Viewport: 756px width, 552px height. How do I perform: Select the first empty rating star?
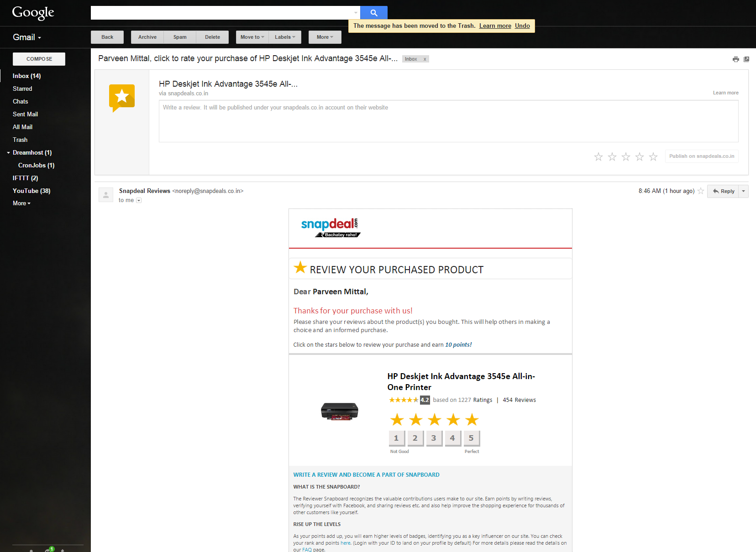click(x=598, y=157)
